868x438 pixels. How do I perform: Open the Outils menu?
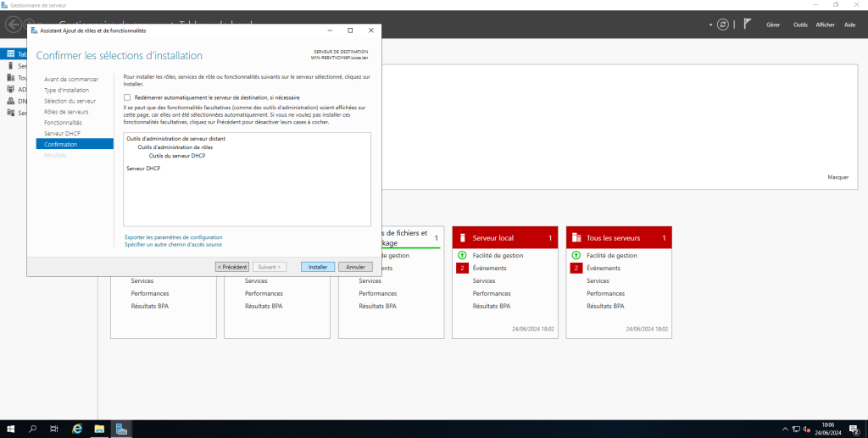[x=800, y=25]
